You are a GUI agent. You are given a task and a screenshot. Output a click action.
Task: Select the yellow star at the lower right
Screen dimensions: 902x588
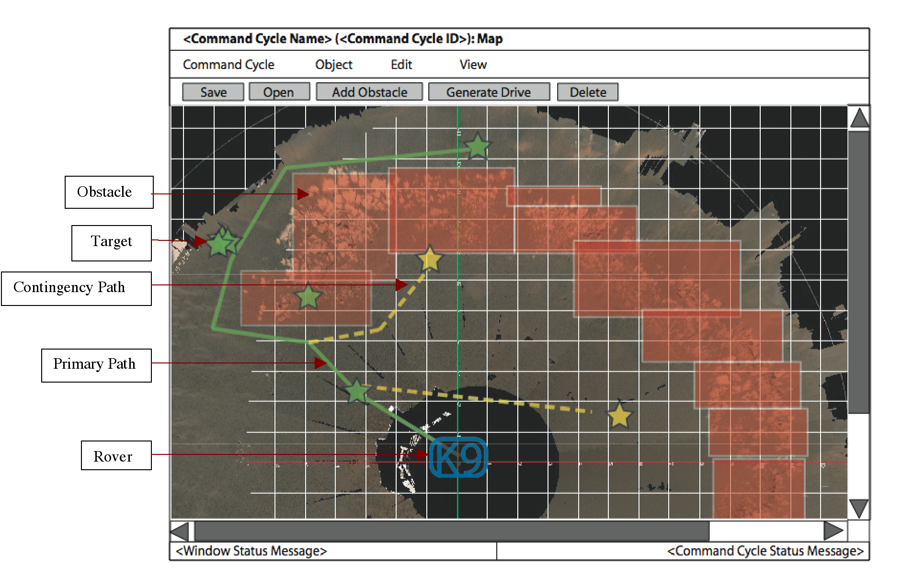(619, 415)
